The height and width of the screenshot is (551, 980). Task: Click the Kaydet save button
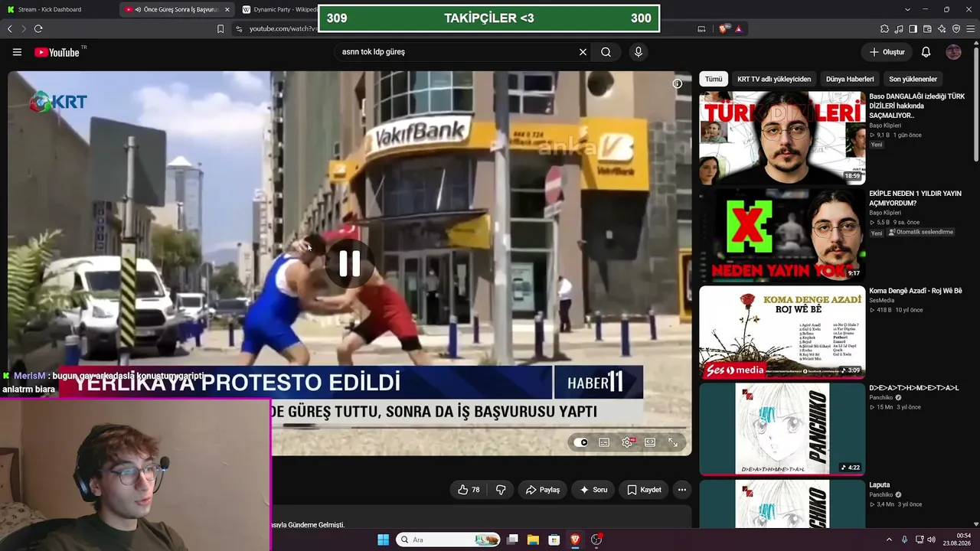pos(644,490)
